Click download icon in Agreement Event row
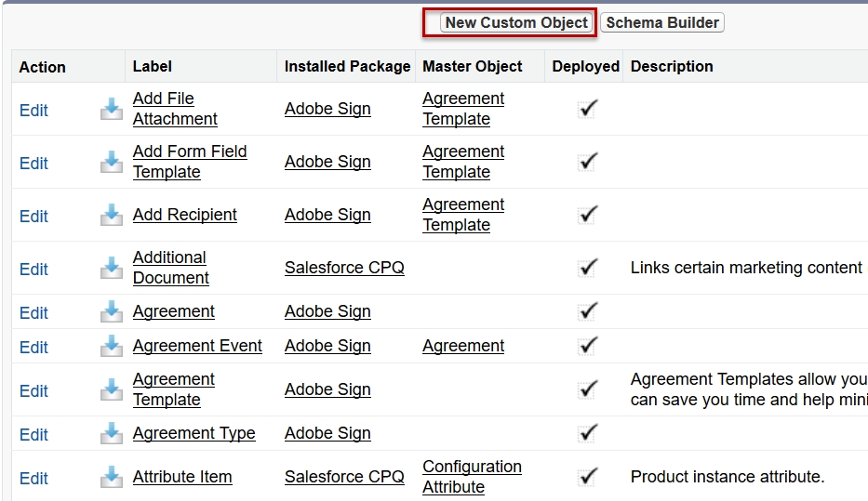 pos(112,346)
